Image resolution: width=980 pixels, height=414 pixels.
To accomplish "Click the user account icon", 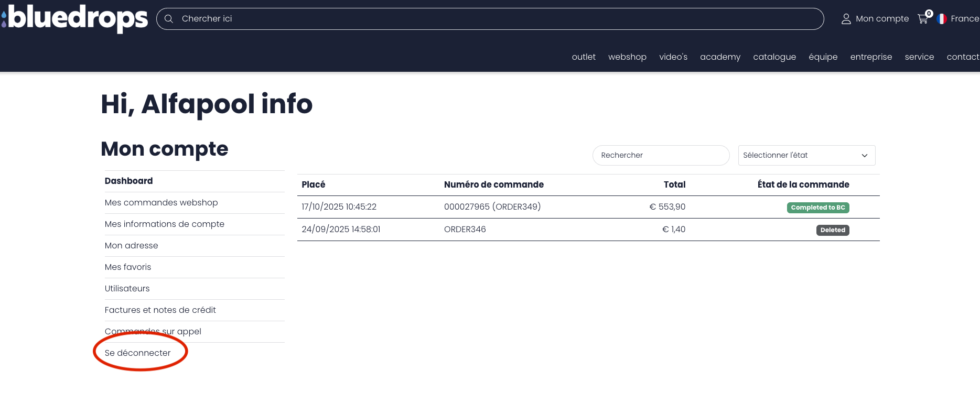I will pos(846,19).
